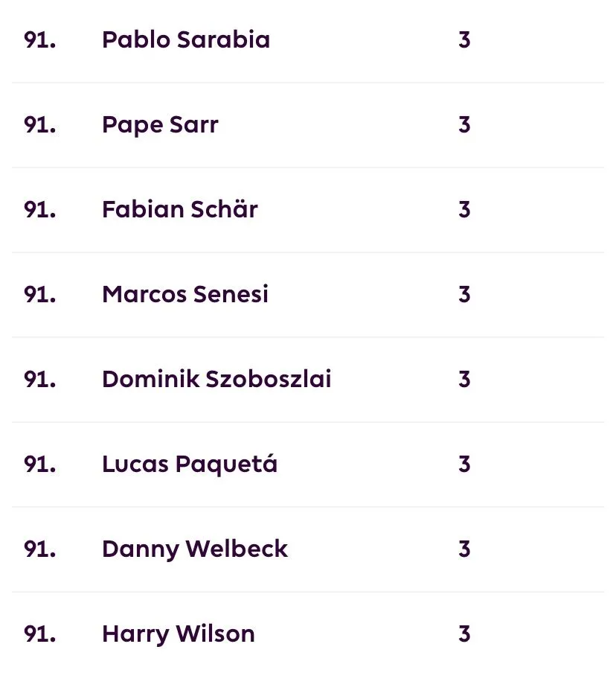View Lucas Paquetá's profile
Image resolution: width=616 pixels, height=673 pixels.
click(x=189, y=465)
